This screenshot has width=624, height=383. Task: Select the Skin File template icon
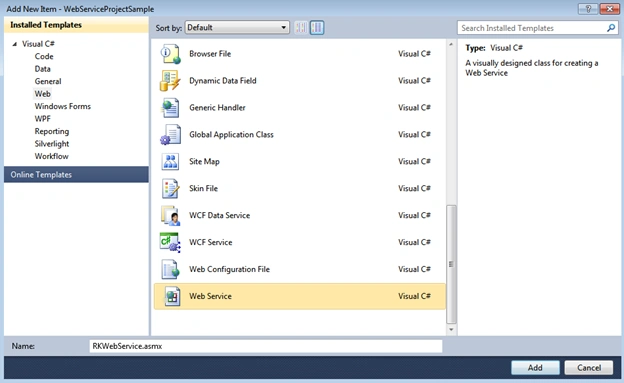(170, 189)
